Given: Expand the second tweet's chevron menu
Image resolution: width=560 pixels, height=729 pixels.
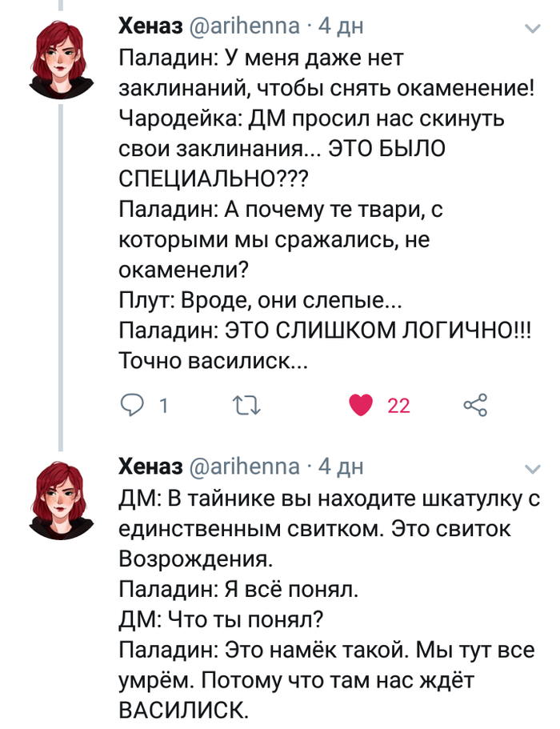Looking at the screenshot, I should [x=532, y=468].
